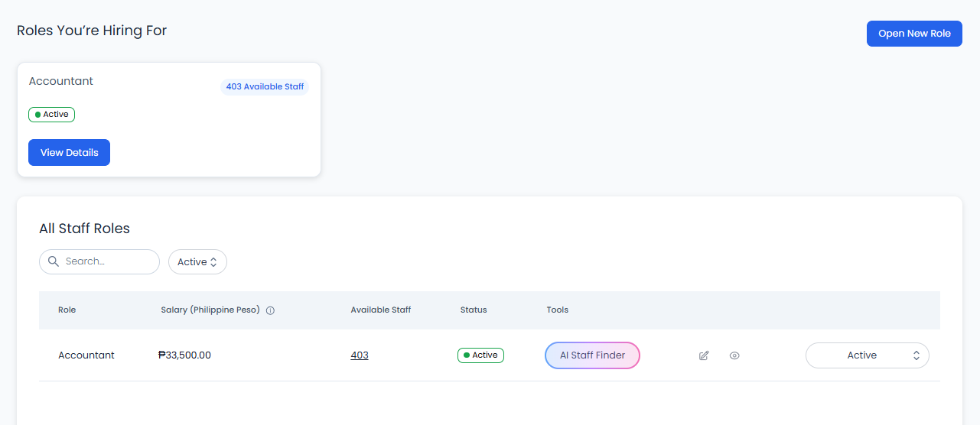
Task: Click the Accountant title on the role card
Action: pyautogui.click(x=61, y=81)
